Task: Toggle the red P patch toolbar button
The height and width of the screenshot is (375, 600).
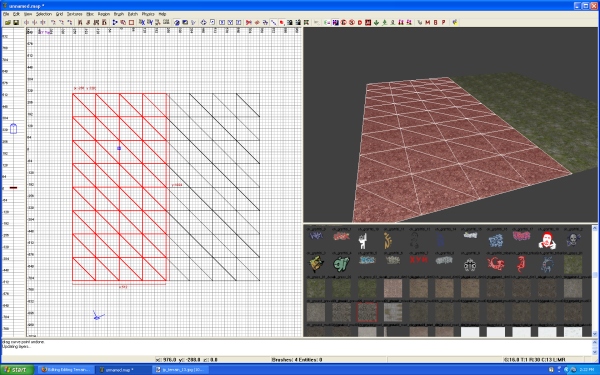Action: tap(443, 23)
